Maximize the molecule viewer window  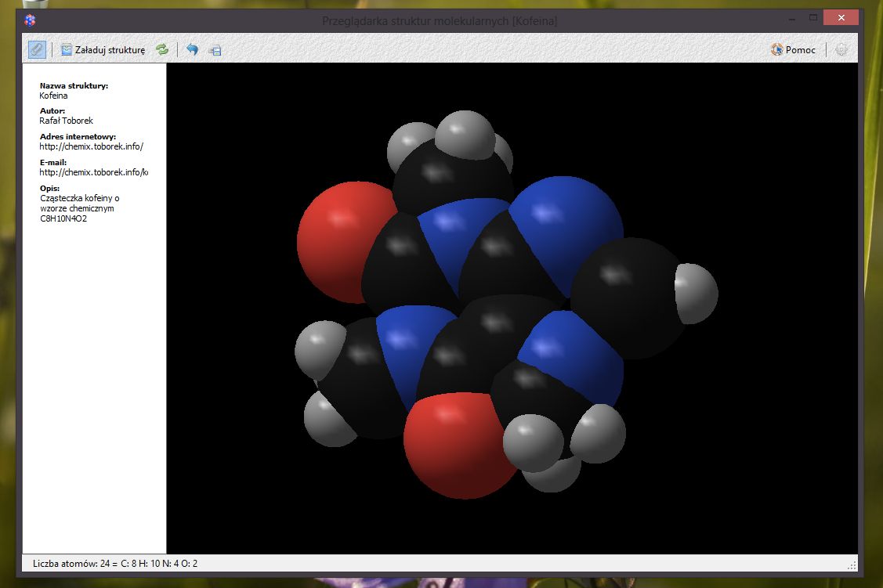pos(813,17)
